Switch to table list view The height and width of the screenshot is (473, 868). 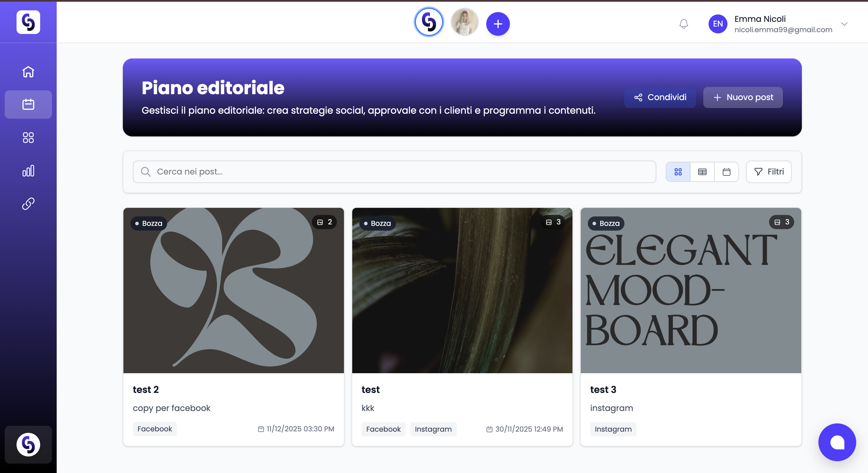point(702,172)
